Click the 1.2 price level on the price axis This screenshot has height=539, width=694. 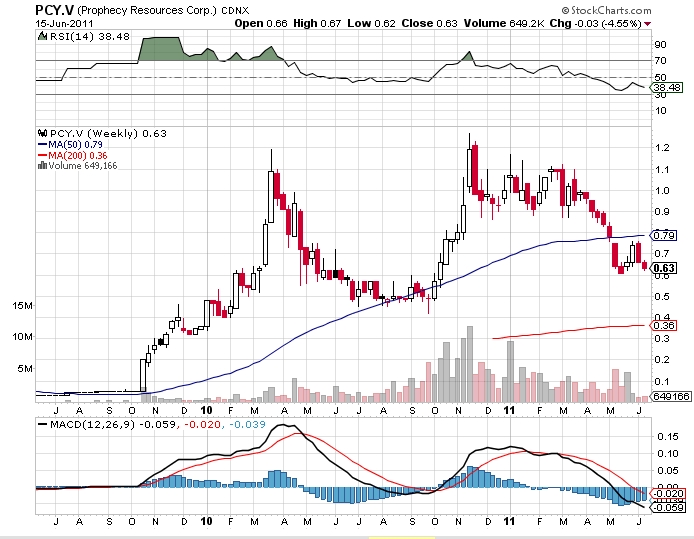pyautogui.click(x=661, y=148)
